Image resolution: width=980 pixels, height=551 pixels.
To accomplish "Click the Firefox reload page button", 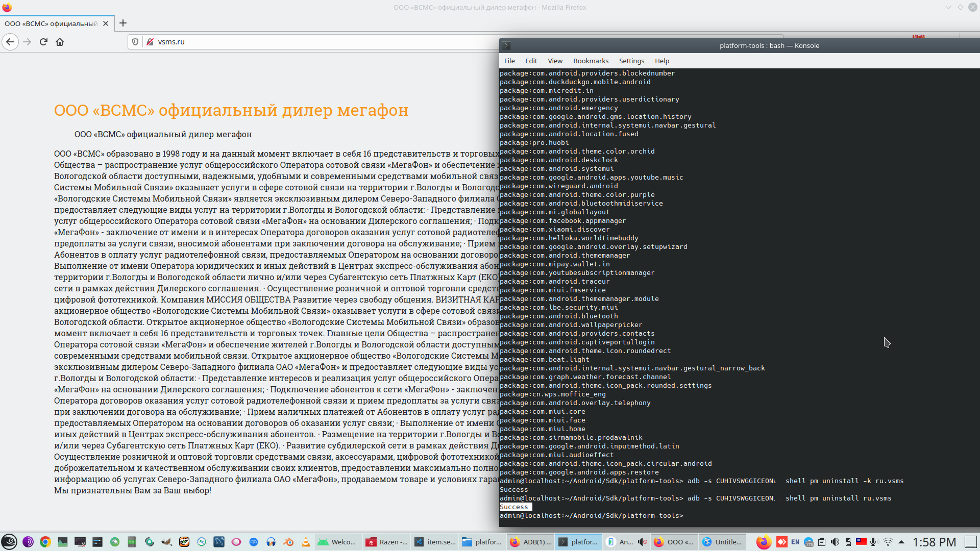I will coord(43,42).
